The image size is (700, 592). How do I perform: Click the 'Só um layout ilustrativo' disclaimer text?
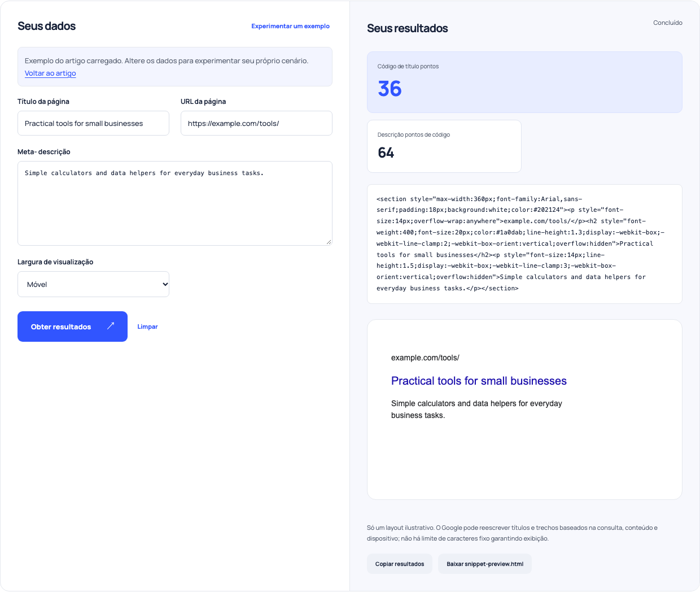tap(512, 533)
